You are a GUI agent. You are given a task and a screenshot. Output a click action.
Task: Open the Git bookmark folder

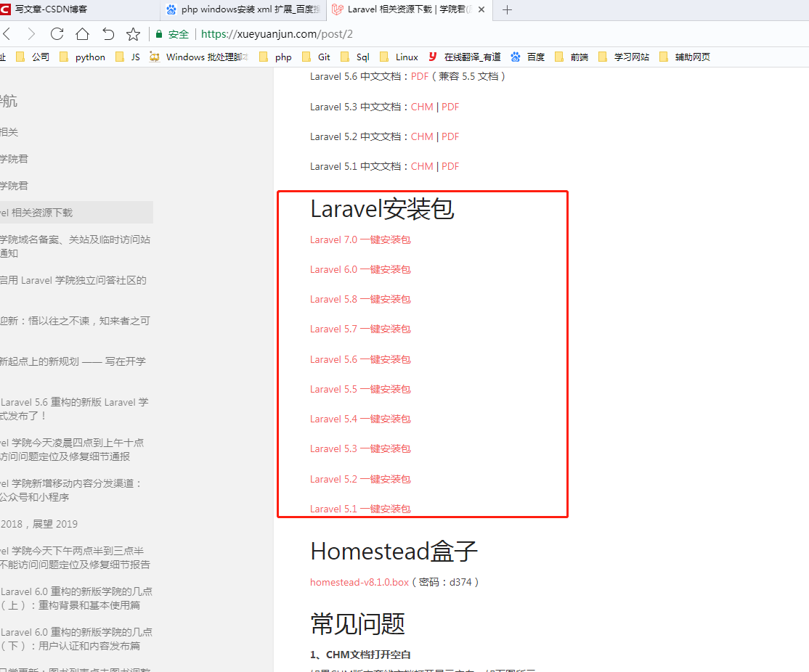[x=317, y=57]
